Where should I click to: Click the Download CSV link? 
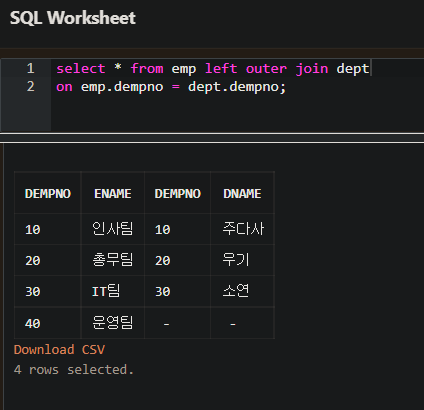click(59, 350)
